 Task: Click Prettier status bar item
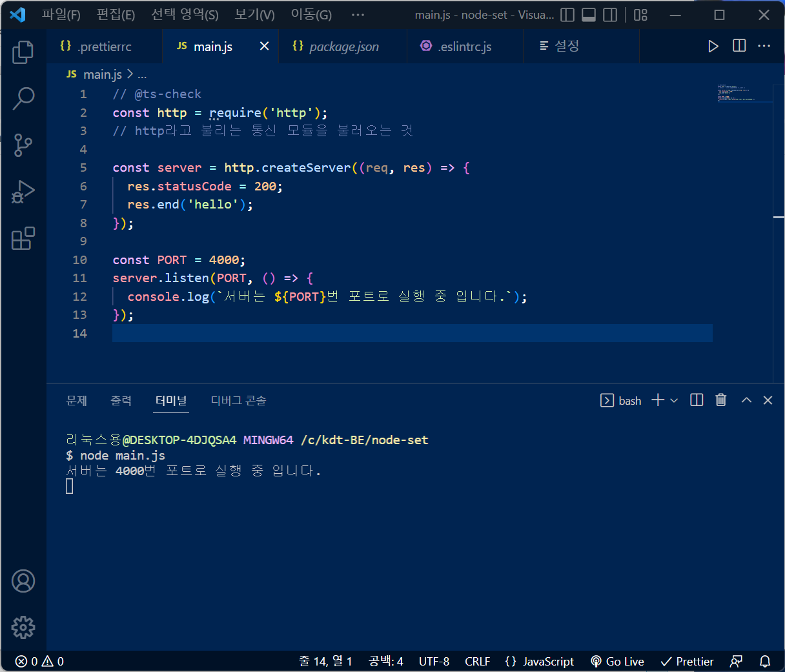pyautogui.click(x=687, y=661)
